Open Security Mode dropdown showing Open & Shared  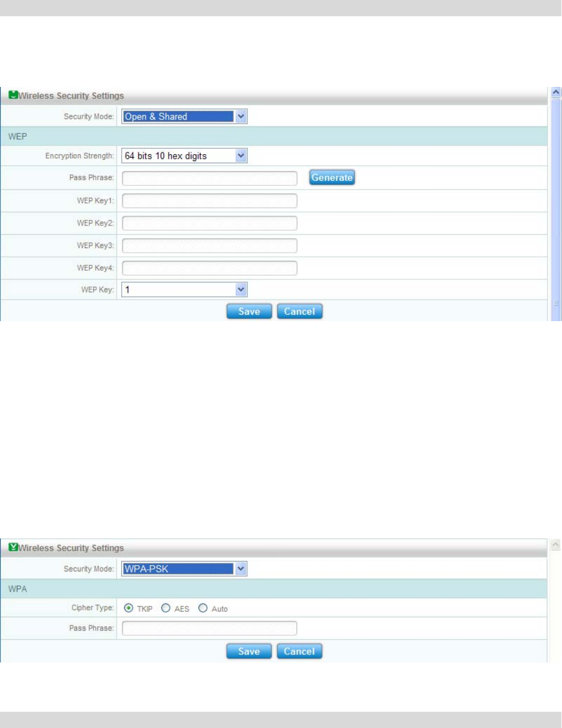[x=184, y=117]
